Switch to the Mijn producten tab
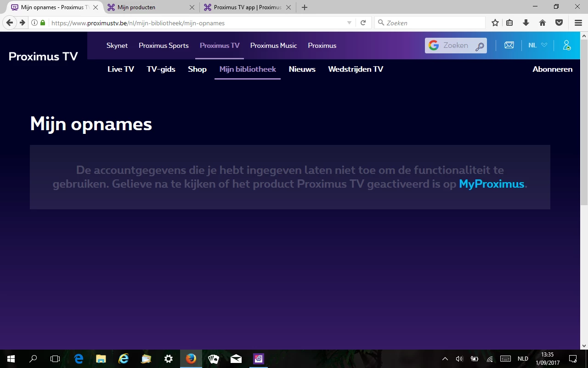The image size is (588, 368). [x=152, y=7]
